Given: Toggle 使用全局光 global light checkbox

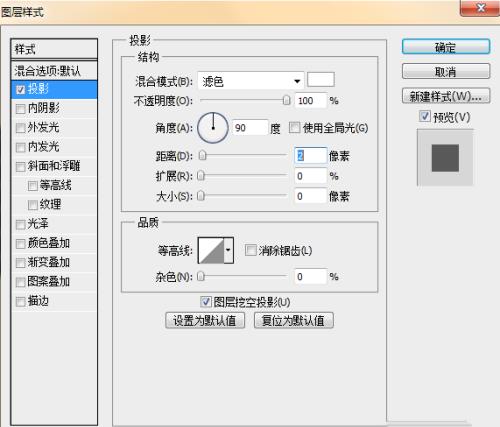Looking at the screenshot, I should tap(294, 127).
